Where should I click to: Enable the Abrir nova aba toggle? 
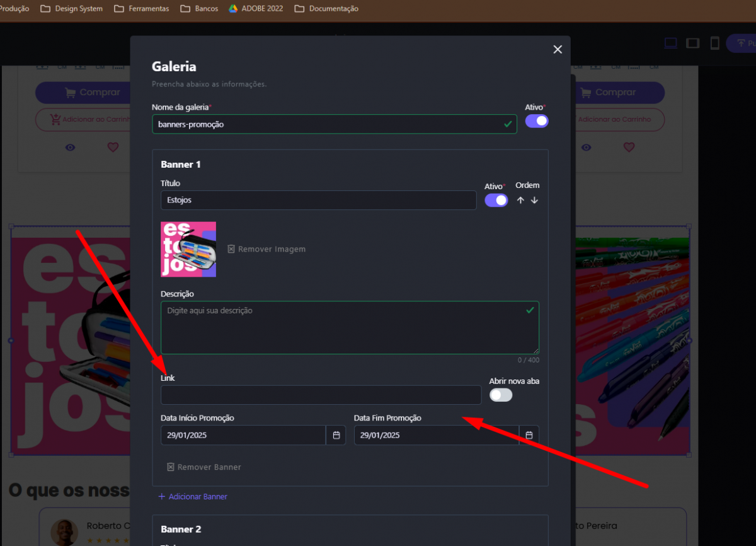pos(501,395)
